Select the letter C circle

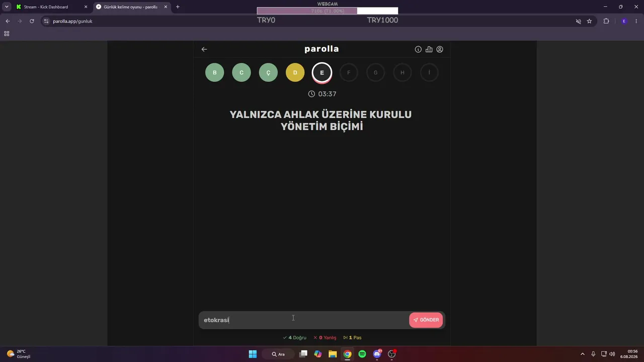point(242,72)
